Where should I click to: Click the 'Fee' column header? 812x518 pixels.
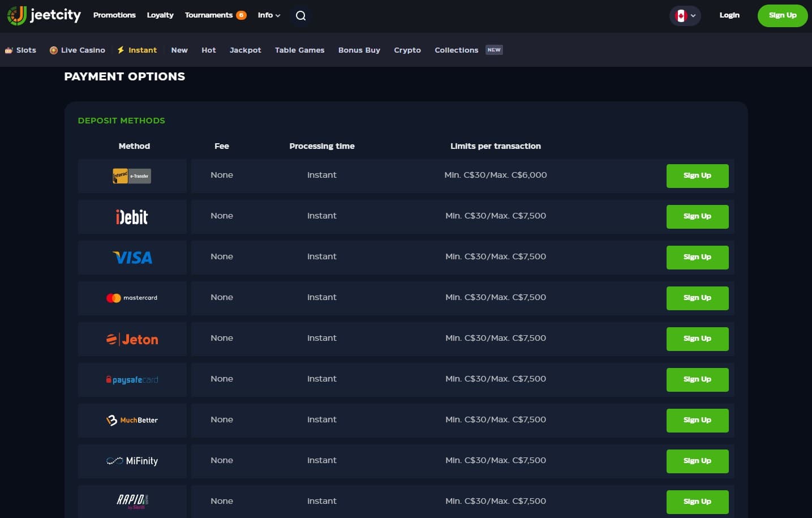[x=222, y=146]
